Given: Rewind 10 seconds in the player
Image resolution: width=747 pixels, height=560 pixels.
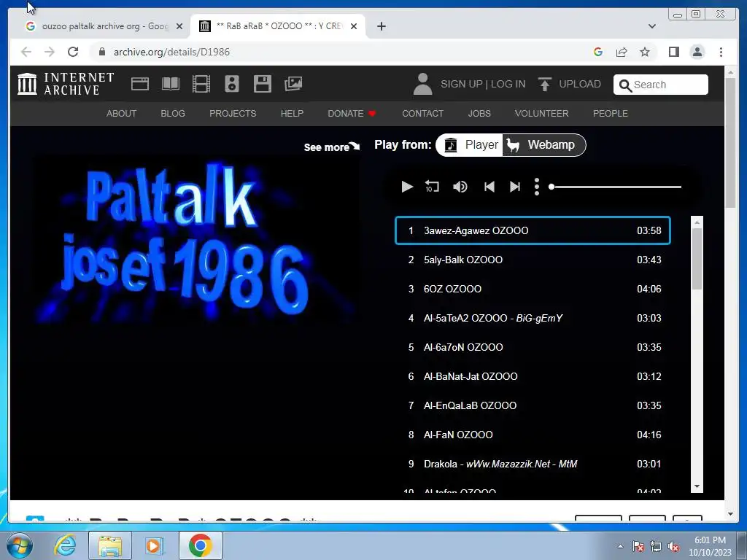Looking at the screenshot, I should coord(432,187).
